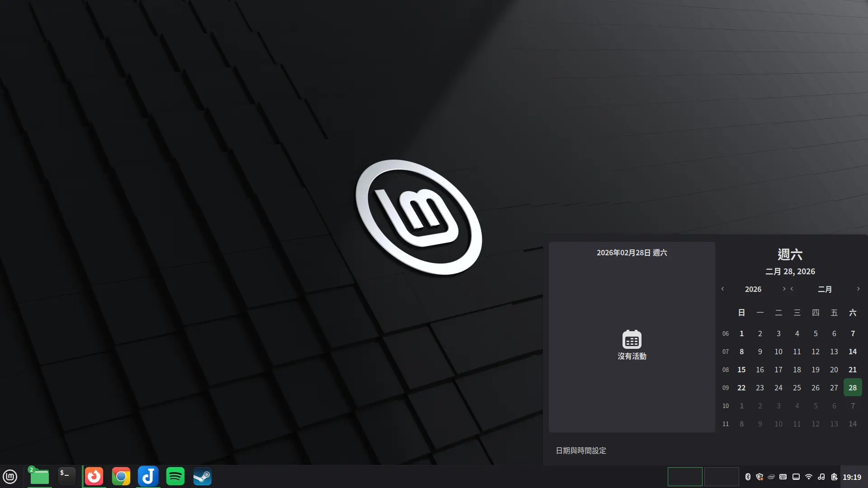The height and width of the screenshot is (488, 868).
Task: Select the 15th in the calendar grid
Action: pyautogui.click(x=741, y=370)
